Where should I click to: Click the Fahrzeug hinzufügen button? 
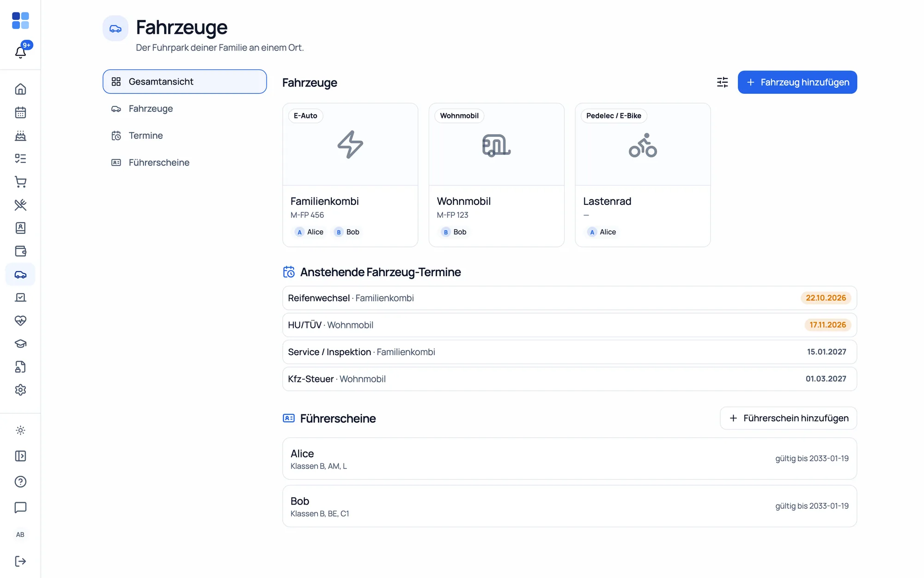[x=797, y=82]
